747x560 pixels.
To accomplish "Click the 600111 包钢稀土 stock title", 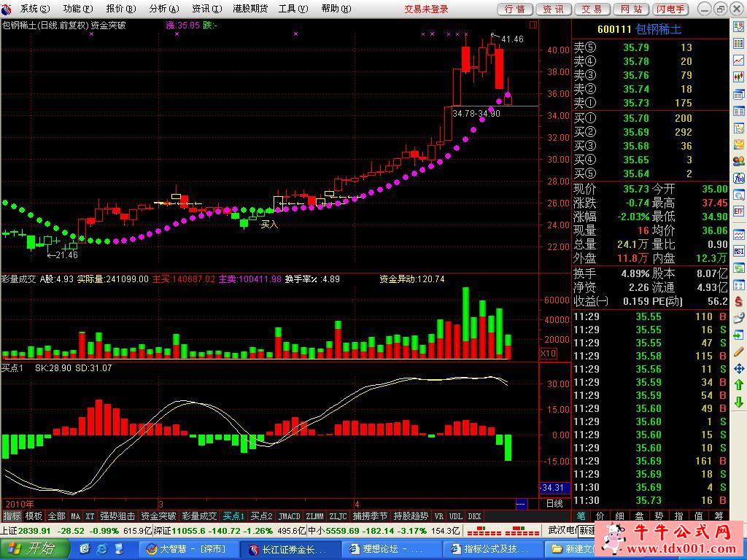I will pyautogui.click(x=639, y=29).
